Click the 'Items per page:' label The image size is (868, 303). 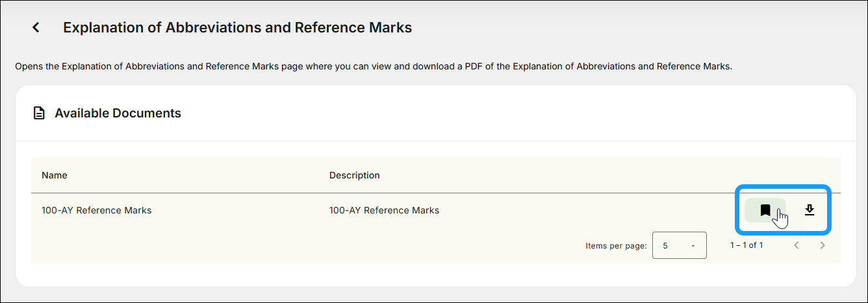tap(616, 246)
